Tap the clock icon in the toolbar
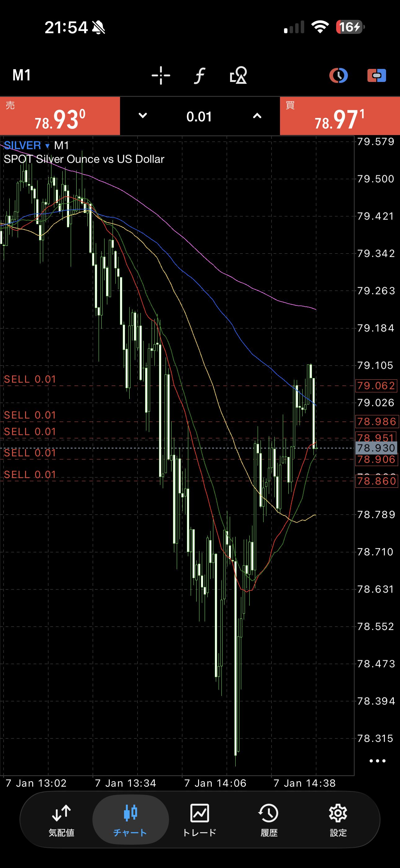 coord(338,75)
